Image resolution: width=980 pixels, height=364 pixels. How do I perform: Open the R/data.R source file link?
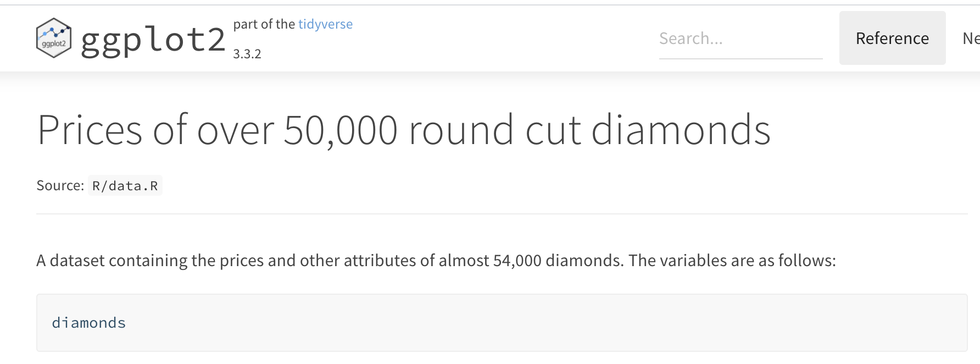point(125,186)
